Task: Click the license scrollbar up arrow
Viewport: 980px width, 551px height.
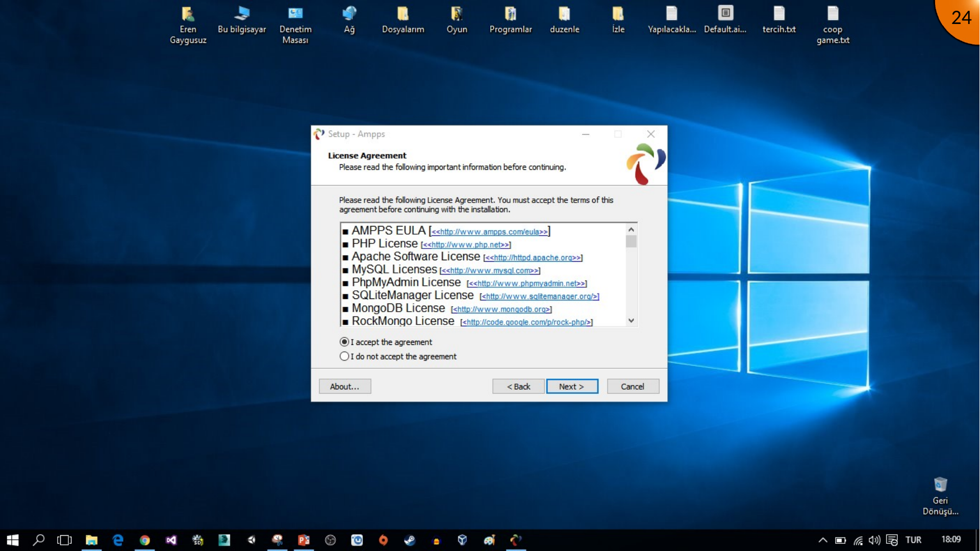Action: pyautogui.click(x=631, y=230)
